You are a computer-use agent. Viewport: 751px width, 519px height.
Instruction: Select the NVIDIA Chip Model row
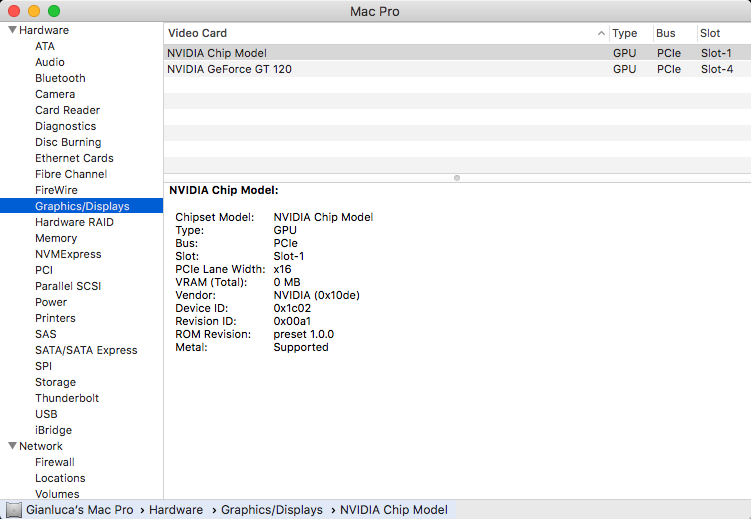pos(457,53)
